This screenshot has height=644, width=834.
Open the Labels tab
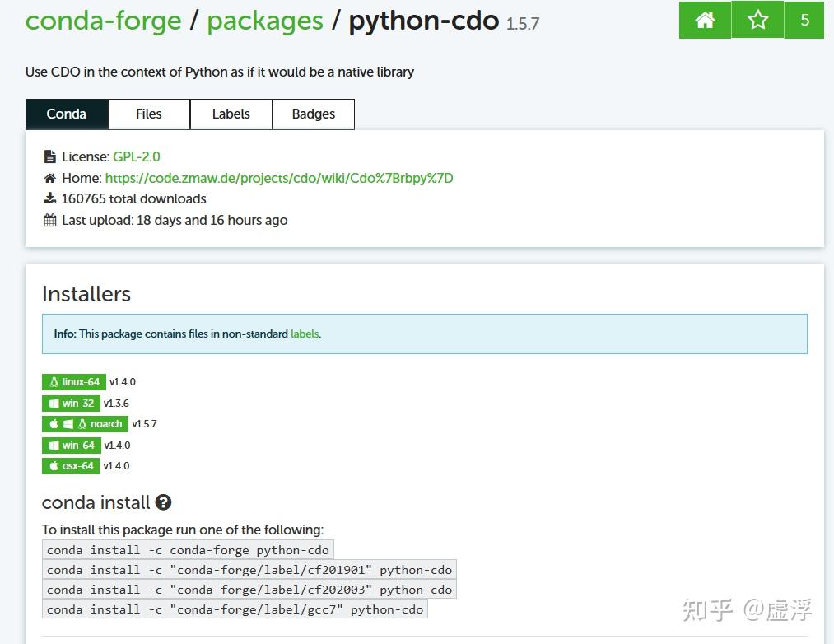click(231, 114)
